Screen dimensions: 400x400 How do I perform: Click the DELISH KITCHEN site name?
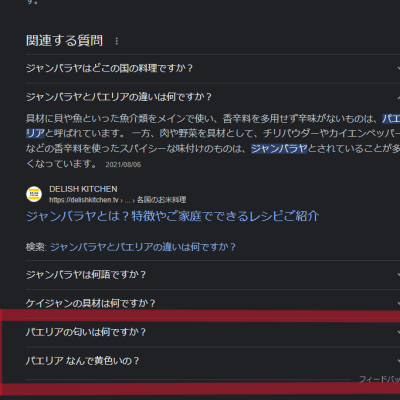tap(83, 189)
